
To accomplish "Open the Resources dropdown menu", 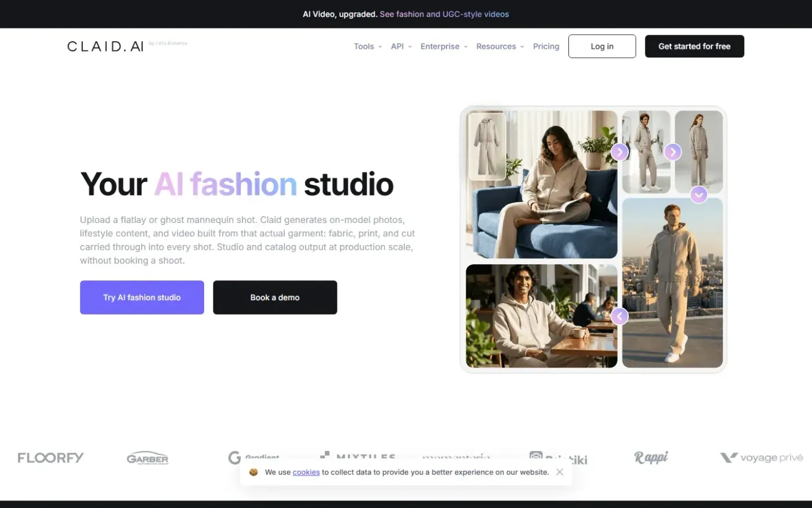I will [x=500, y=46].
